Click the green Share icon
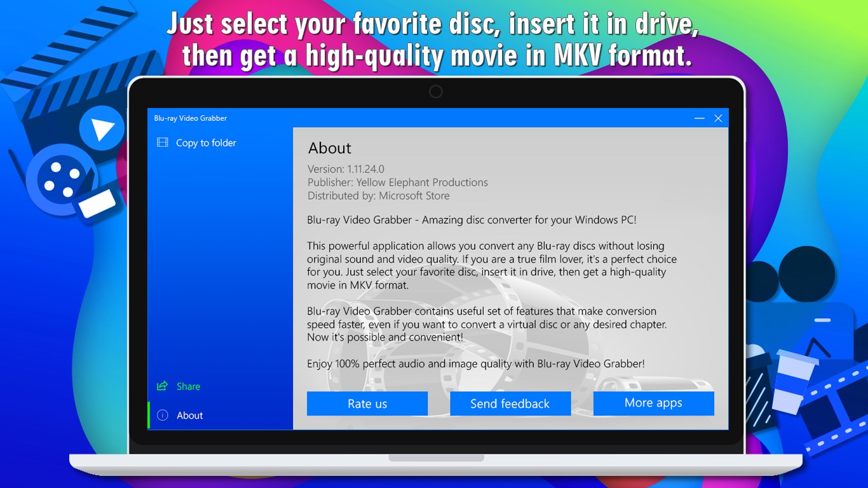Screen dimensions: 868x488 (x=163, y=386)
